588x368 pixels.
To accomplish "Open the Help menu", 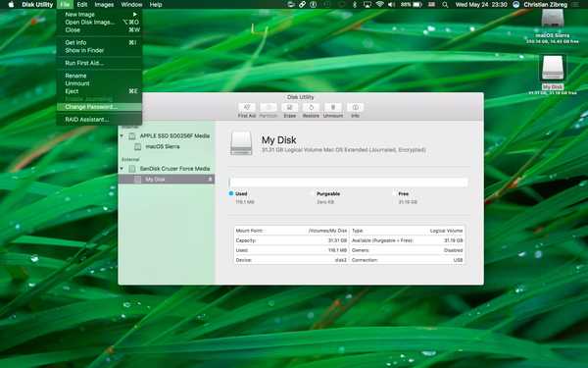I will [x=156, y=5].
